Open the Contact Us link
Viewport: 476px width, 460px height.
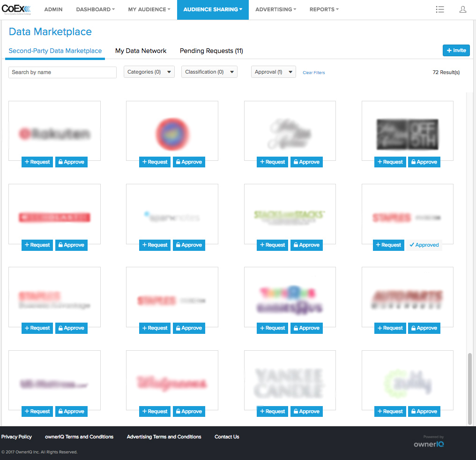point(227,437)
